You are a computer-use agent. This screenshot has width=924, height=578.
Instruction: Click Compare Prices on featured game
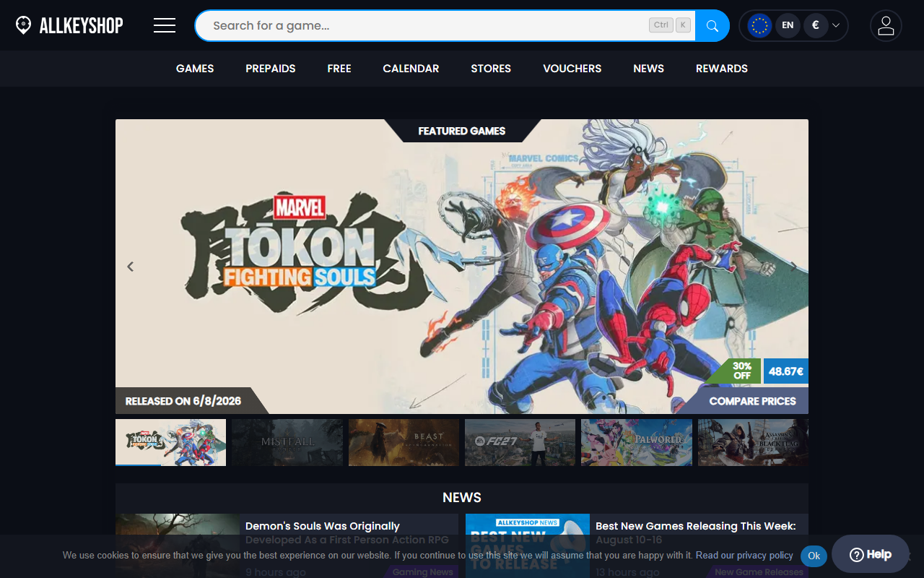click(x=752, y=401)
